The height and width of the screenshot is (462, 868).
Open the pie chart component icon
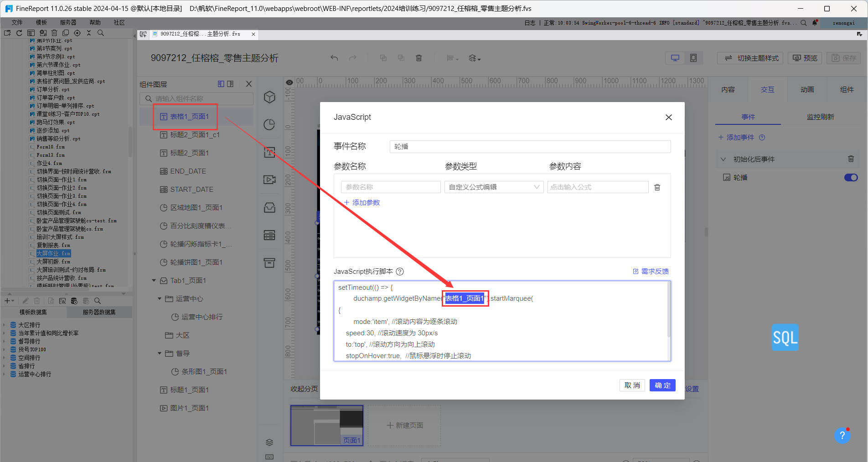coord(269,124)
